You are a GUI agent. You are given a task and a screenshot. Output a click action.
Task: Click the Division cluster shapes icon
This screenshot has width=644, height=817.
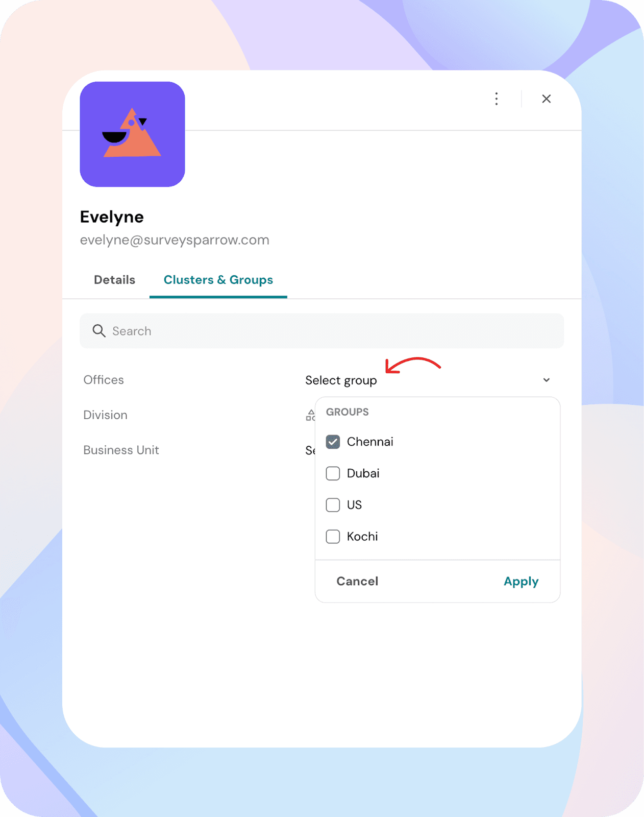310,415
